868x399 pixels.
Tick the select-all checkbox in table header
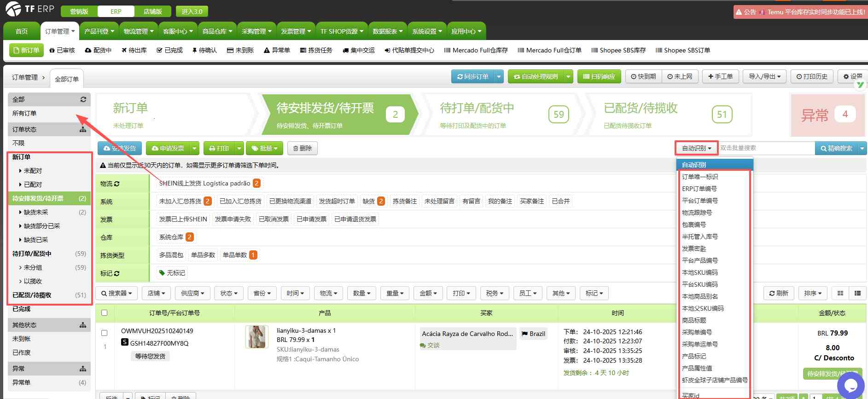coord(105,313)
